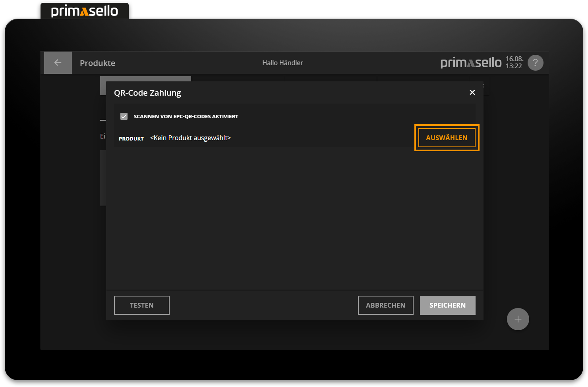The width and height of the screenshot is (588, 387).
Task: Click the primasello logo tab above the device frame
Action: (85, 11)
